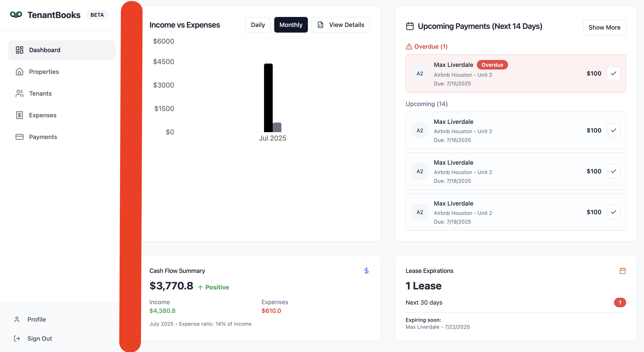Expand upcoming payments with Show More
644x352 pixels.
click(604, 27)
